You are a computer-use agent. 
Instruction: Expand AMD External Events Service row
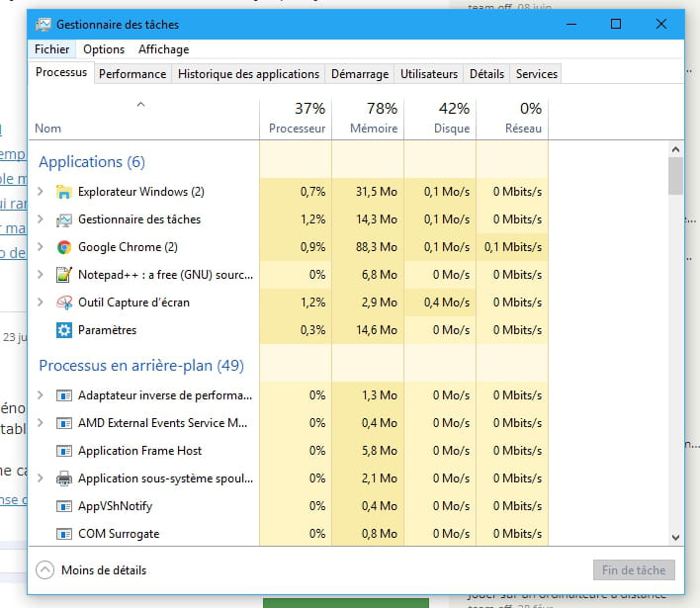pyautogui.click(x=41, y=423)
